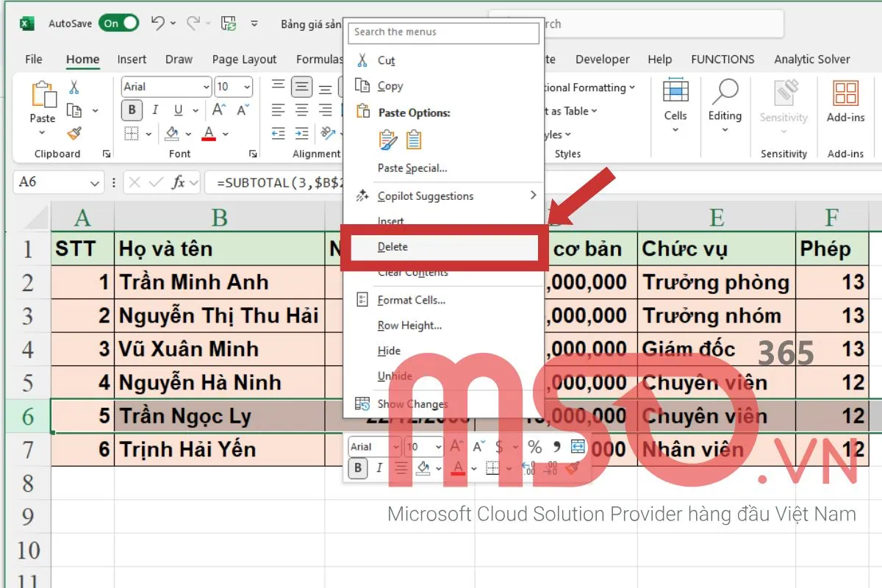Viewport: 882px width, 588px height.
Task: Select the Cut option in the context menu
Action: (x=387, y=60)
